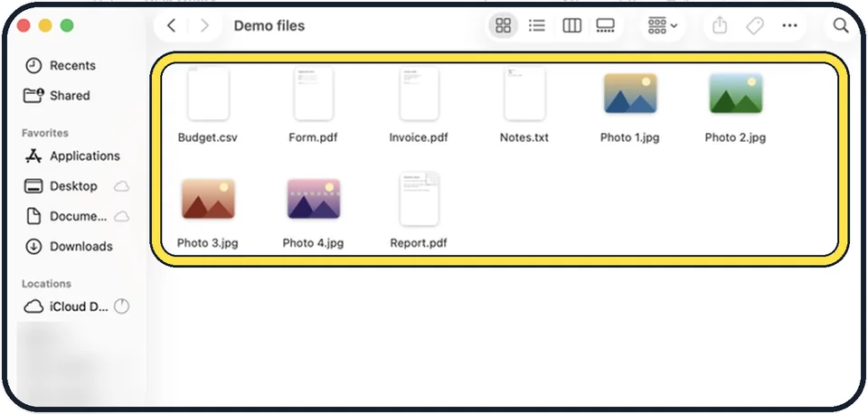Viewport: 868px width, 414px height.
Task: Click the green full-screen window button
Action: (67, 25)
